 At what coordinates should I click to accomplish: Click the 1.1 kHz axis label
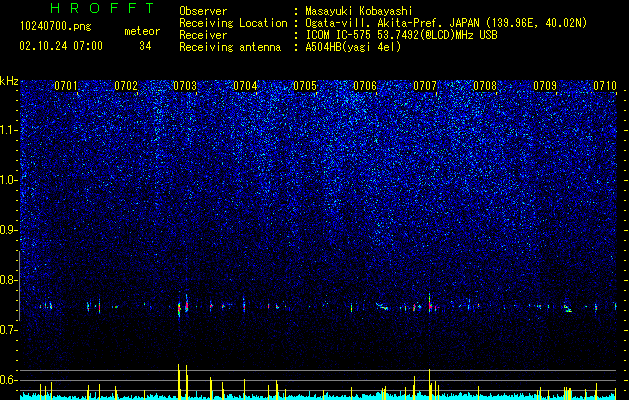click(x=8, y=130)
